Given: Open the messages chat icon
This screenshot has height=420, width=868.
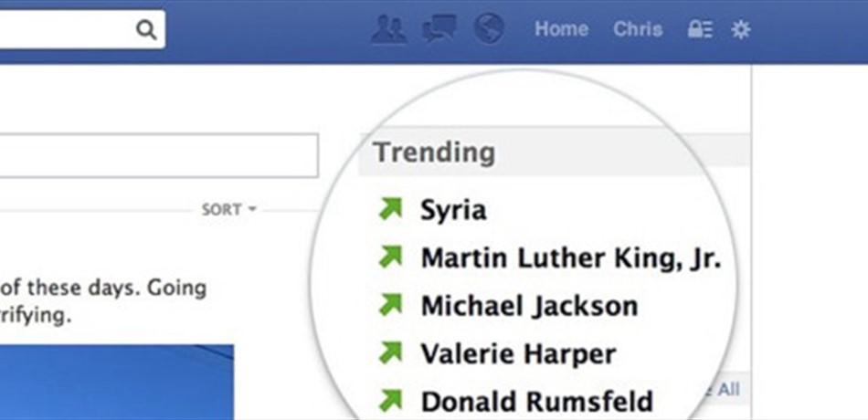Looking at the screenshot, I should pyautogui.click(x=439, y=29).
